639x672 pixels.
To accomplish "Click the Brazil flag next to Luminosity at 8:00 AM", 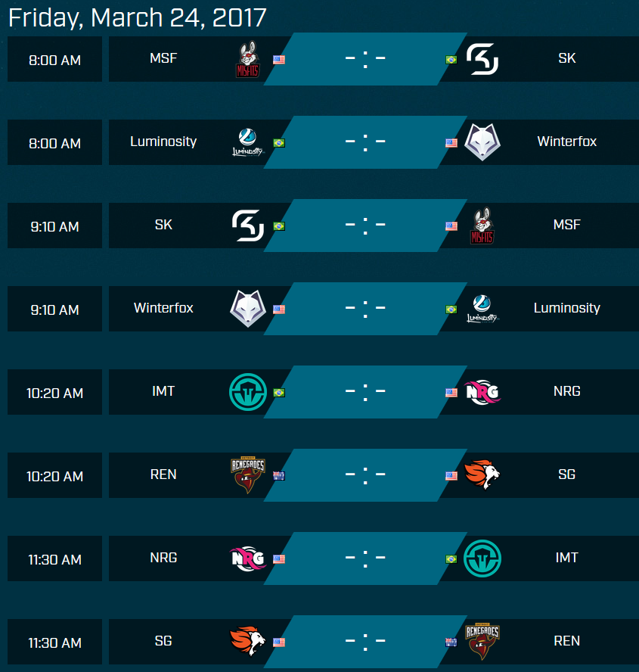I will tap(279, 143).
